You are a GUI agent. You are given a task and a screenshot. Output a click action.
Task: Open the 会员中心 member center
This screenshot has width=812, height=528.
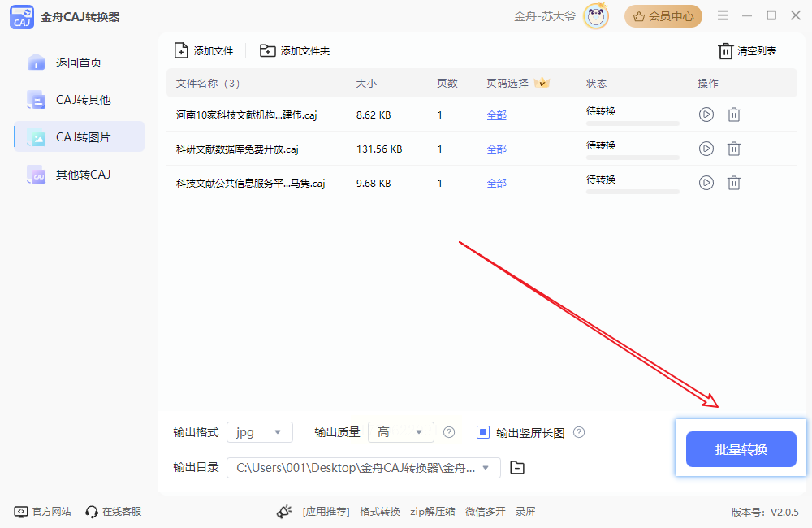(663, 16)
